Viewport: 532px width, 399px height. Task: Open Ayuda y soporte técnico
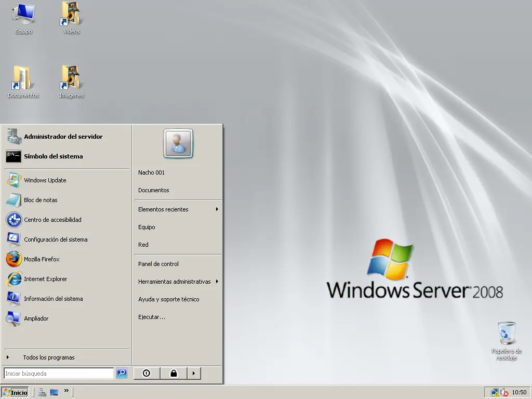(178, 299)
